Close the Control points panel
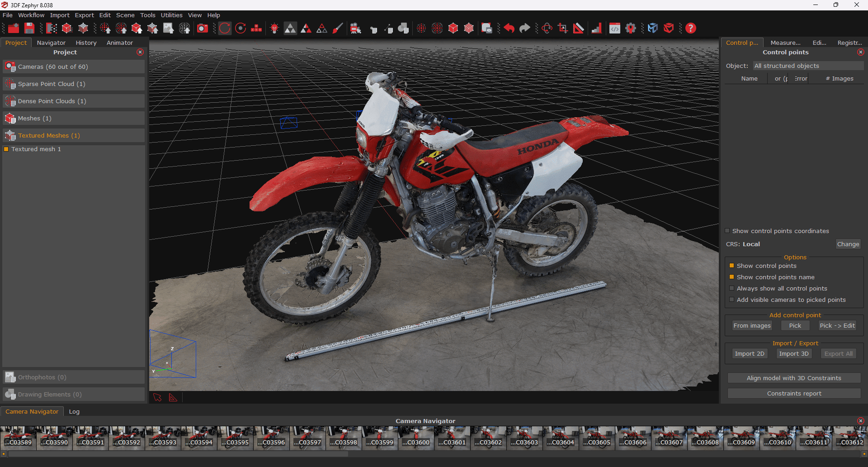868x467 pixels. point(860,52)
